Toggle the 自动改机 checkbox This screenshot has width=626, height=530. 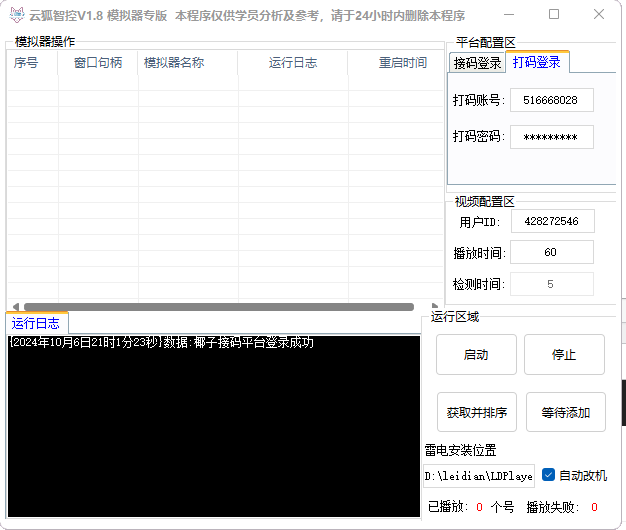point(548,475)
